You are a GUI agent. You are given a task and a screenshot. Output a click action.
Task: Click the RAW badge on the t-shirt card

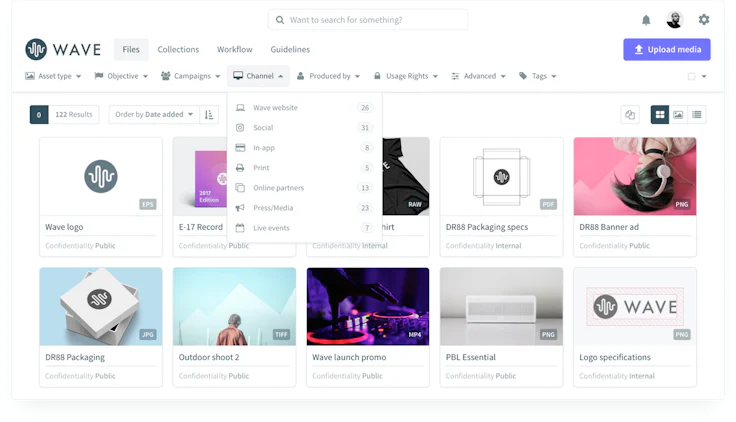tap(415, 204)
